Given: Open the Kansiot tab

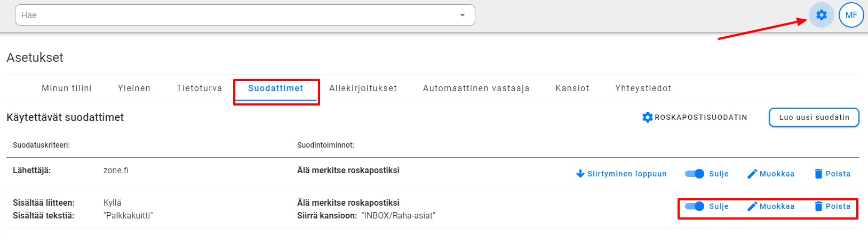Looking at the screenshot, I should pos(572,88).
